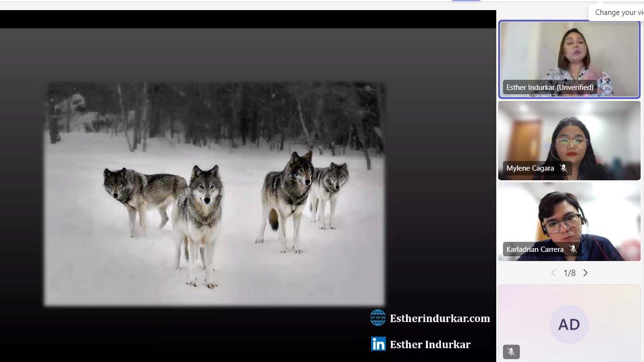Go to next participant page

[585, 273]
